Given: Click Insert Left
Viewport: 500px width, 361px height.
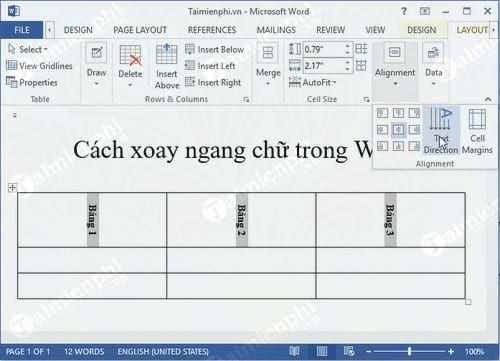Looking at the screenshot, I should [210, 66].
